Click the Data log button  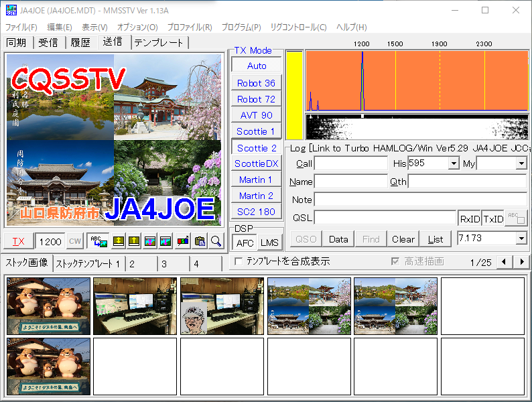338,239
